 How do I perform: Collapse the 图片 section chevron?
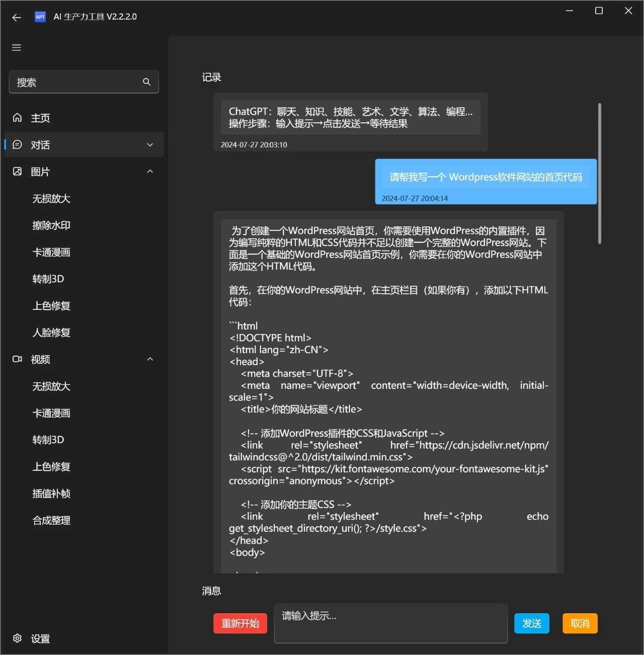150,172
